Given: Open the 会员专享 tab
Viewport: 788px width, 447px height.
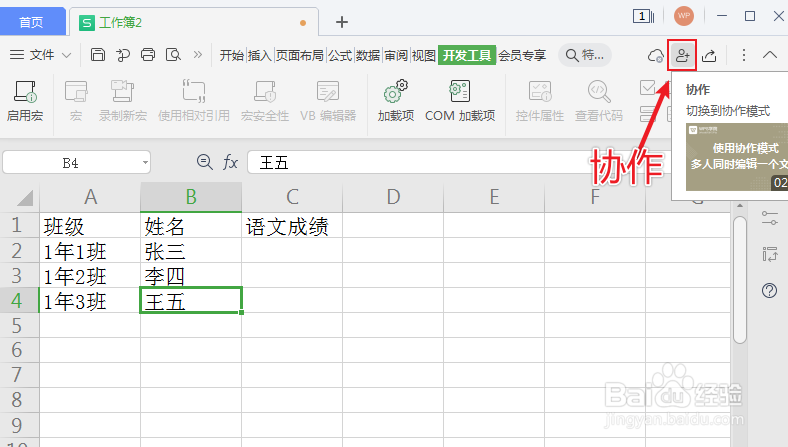Looking at the screenshot, I should click(522, 55).
